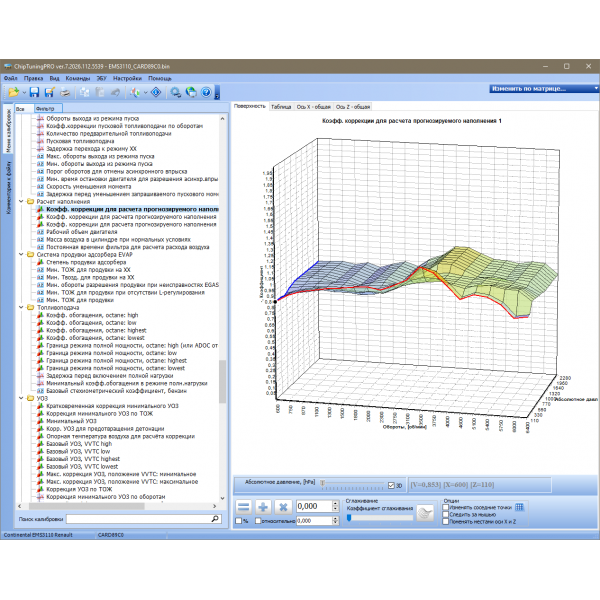Switch to the 'Таблица' tab
Viewport: 600px width, 600px height.
click(x=281, y=106)
